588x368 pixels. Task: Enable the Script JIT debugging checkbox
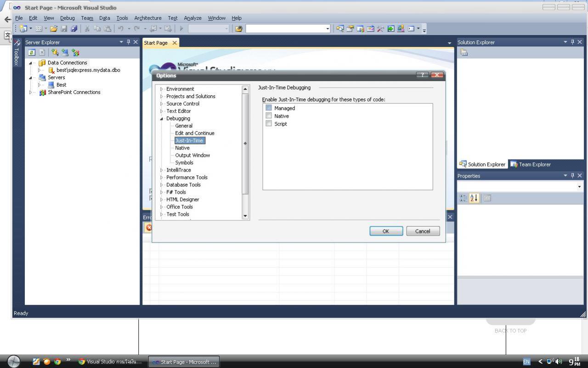pyautogui.click(x=269, y=123)
